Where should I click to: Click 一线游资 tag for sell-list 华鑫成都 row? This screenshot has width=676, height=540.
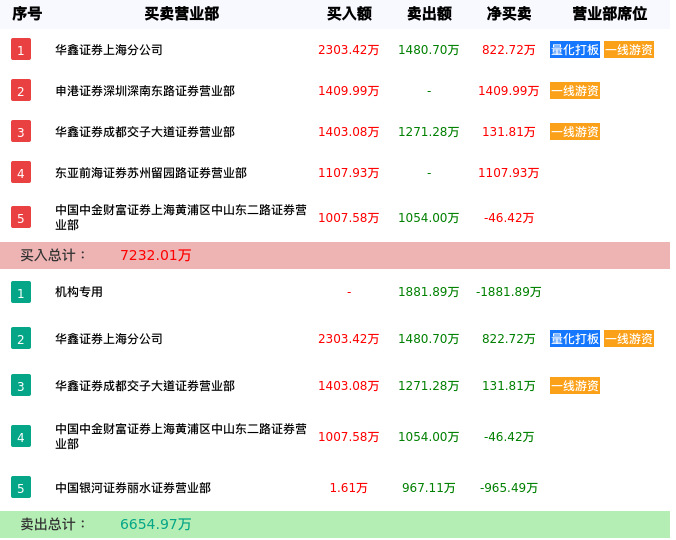point(575,385)
